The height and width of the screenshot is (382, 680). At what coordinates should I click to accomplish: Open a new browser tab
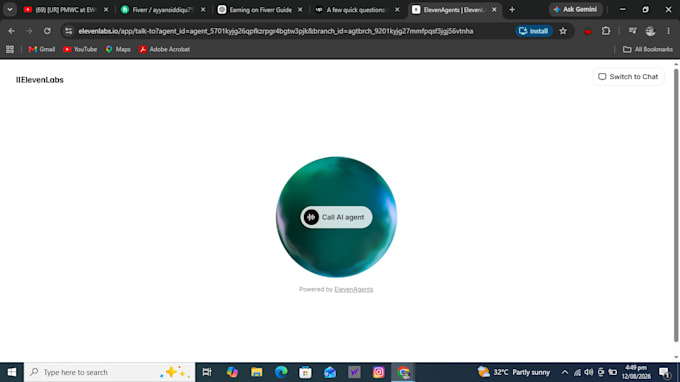(x=512, y=10)
